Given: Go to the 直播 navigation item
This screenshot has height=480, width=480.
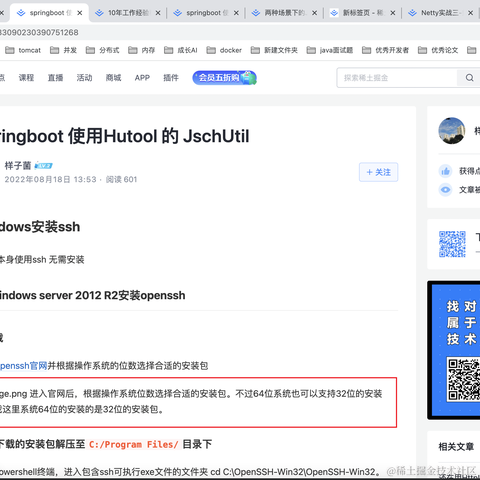Looking at the screenshot, I should 55,78.
